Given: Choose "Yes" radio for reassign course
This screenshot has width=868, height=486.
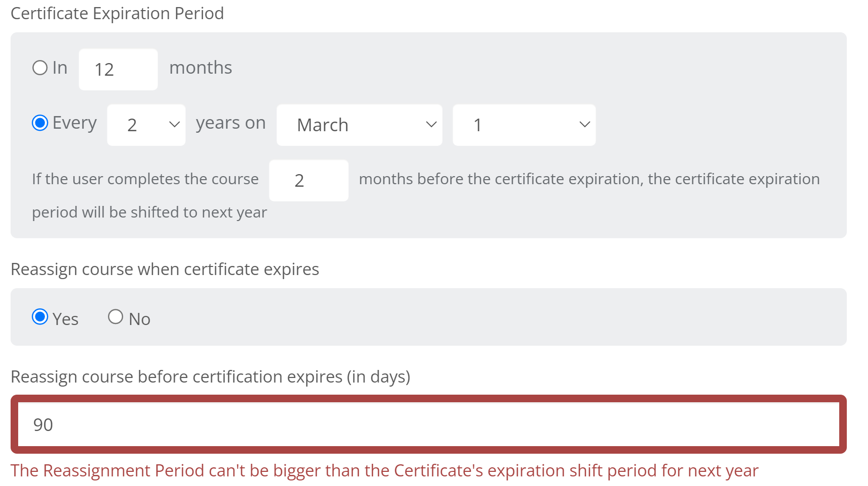Looking at the screenshot, I should (40, 317).
